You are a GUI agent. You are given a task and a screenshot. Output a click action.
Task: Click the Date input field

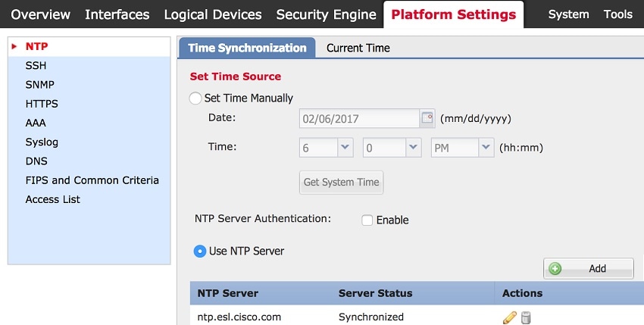[x=359, y=119]
